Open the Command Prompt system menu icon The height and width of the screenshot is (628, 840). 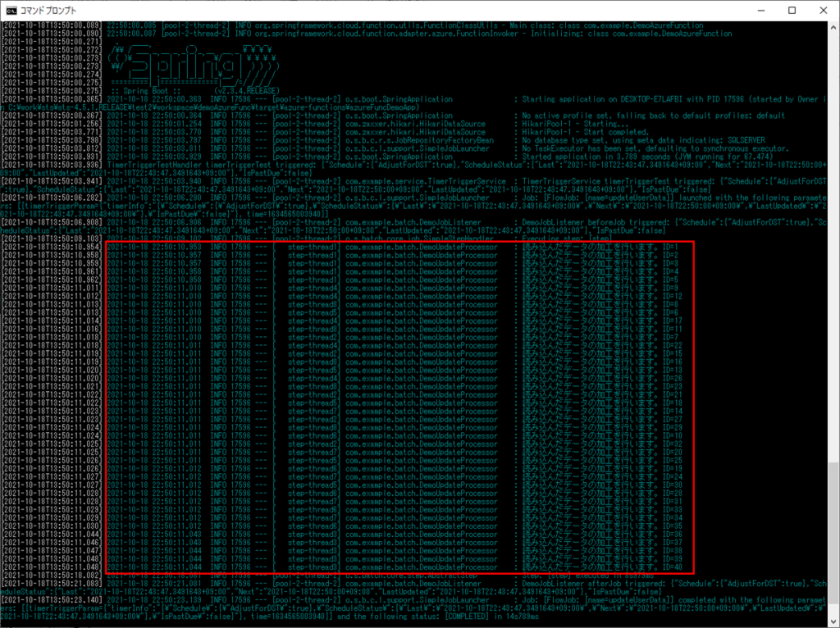coord(10,11)
